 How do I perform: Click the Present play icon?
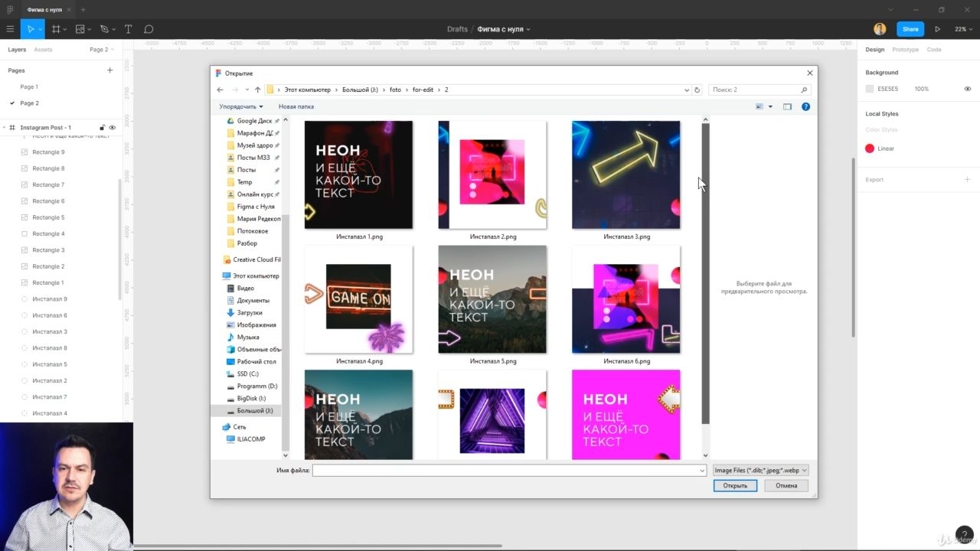coord(937,29)
